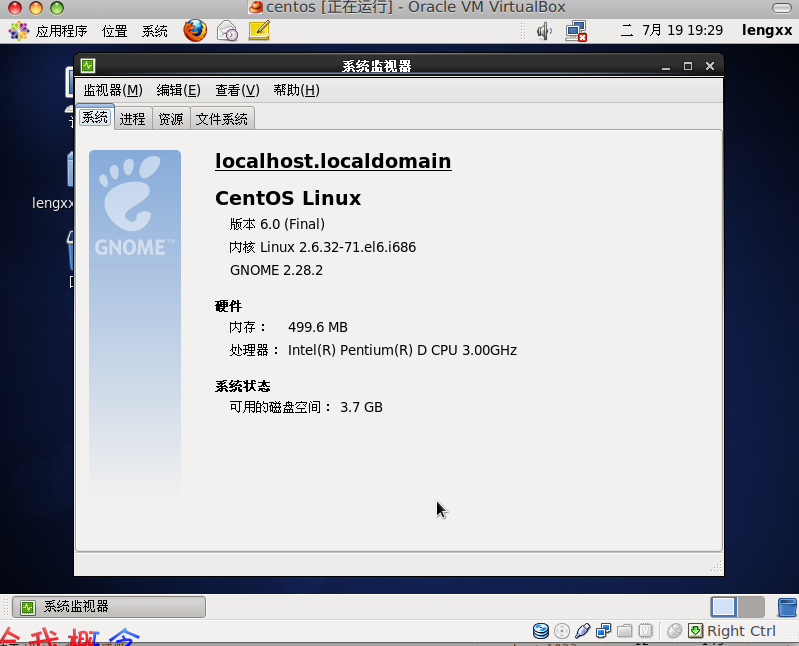The height and width of the screenshot is (646, 799).
Task: Click System Monitor window title icon
Action: pos(88,66)
